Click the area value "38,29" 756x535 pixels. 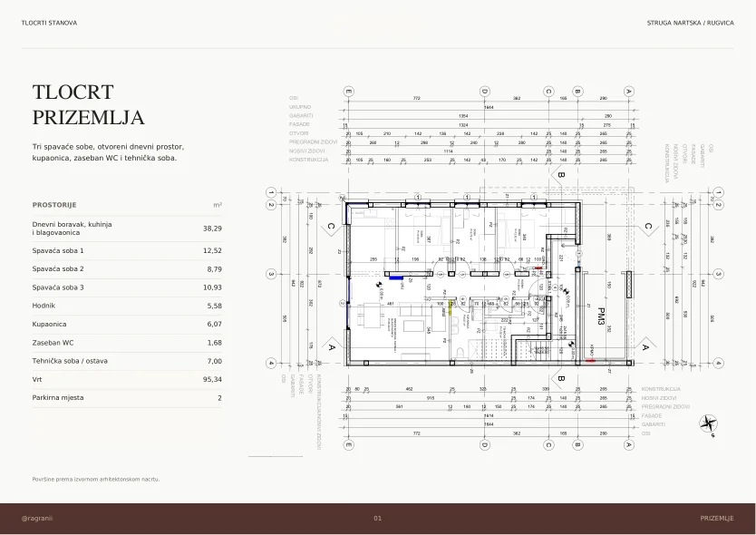tap(213, 229)
